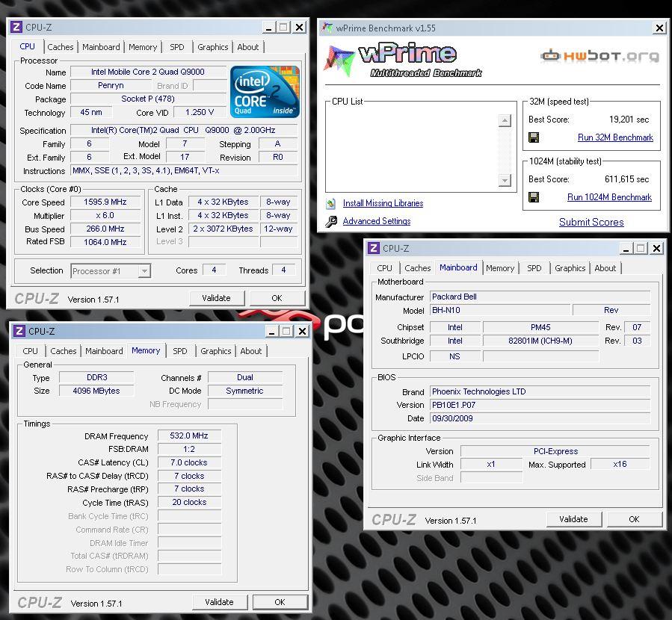Click Validate in the top-left CPU-Z window
Image resolution: width=672 pixels, height=620 pixels.
pyautogui.click(x=217, y=298)
